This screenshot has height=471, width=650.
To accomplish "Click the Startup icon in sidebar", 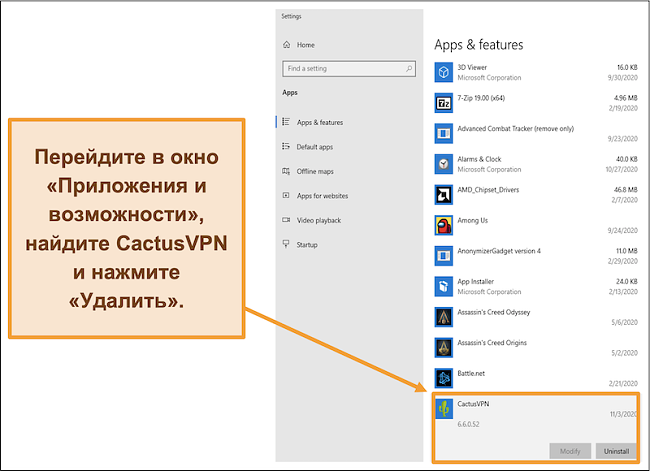I will (x=286, y=244).
